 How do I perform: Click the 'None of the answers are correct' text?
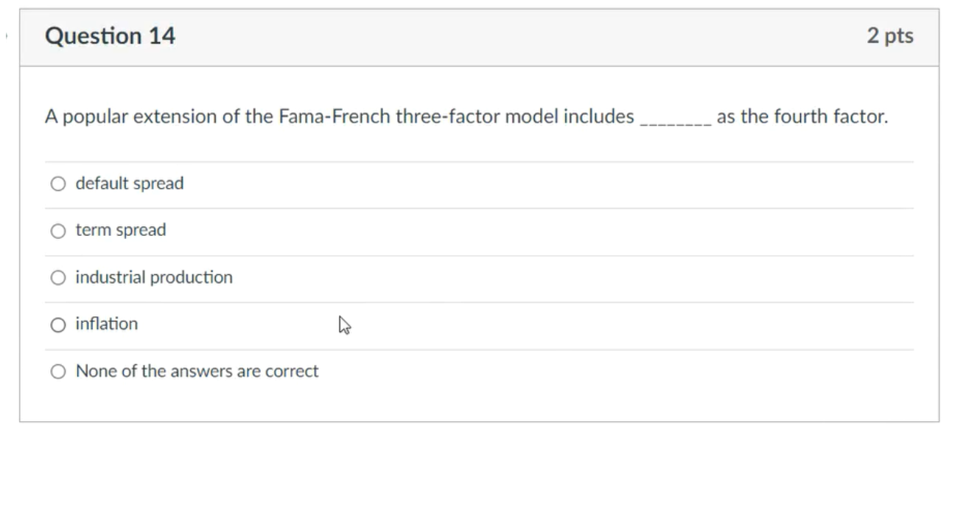196,371
